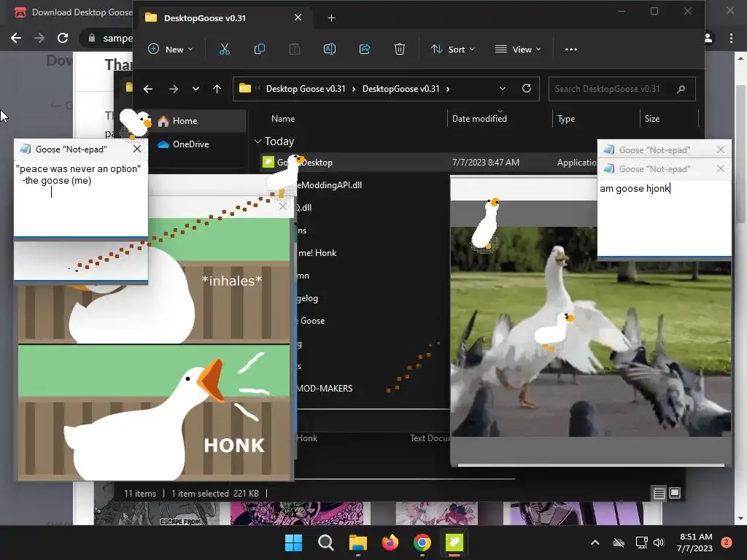
Task: Open Firefox from the taskbar
Action: click(x=390, y=542)
